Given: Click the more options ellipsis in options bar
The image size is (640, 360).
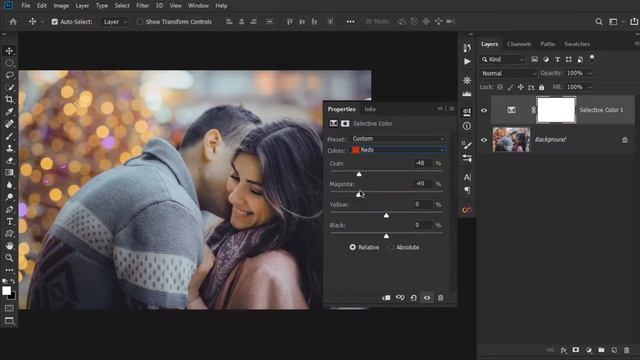Looking at the screenshot, I should 351,22.
